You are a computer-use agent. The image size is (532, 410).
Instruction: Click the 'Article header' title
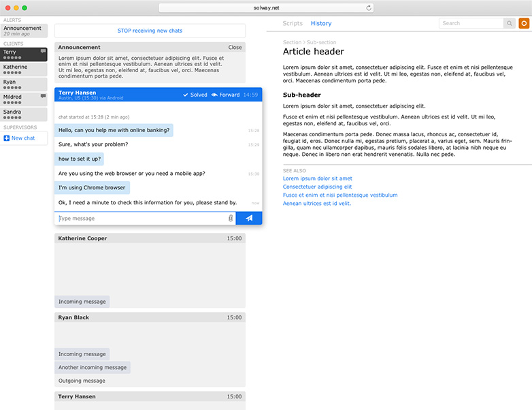[x=313, y=51]
